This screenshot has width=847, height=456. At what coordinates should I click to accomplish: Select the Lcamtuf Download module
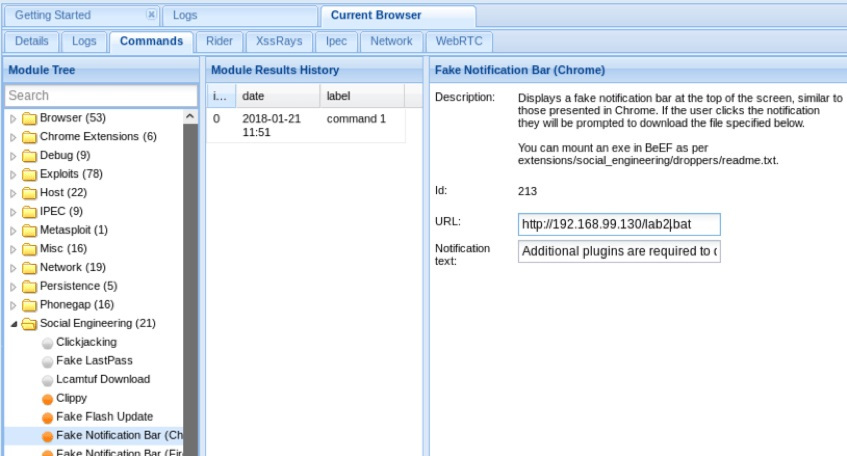(x=103, y=379)
